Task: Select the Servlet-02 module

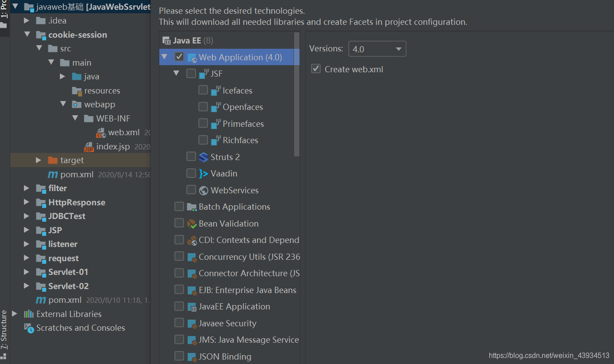Action: coord(68,286)
